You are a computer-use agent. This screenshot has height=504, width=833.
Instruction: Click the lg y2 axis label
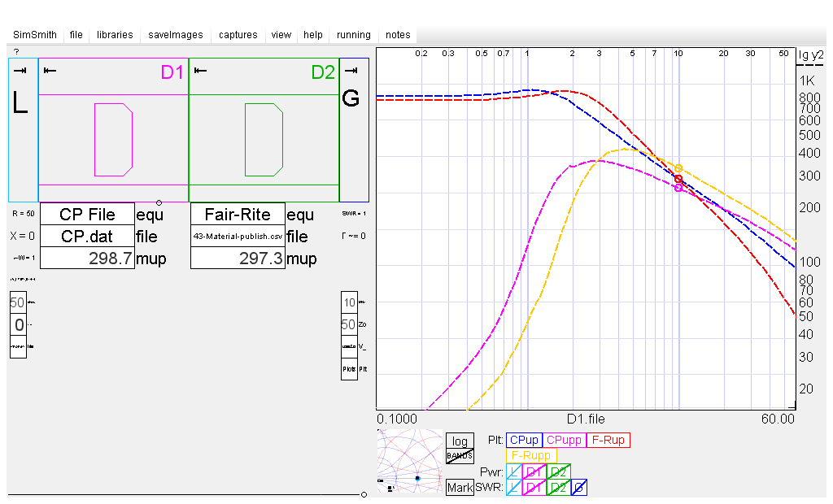[811, 56]
